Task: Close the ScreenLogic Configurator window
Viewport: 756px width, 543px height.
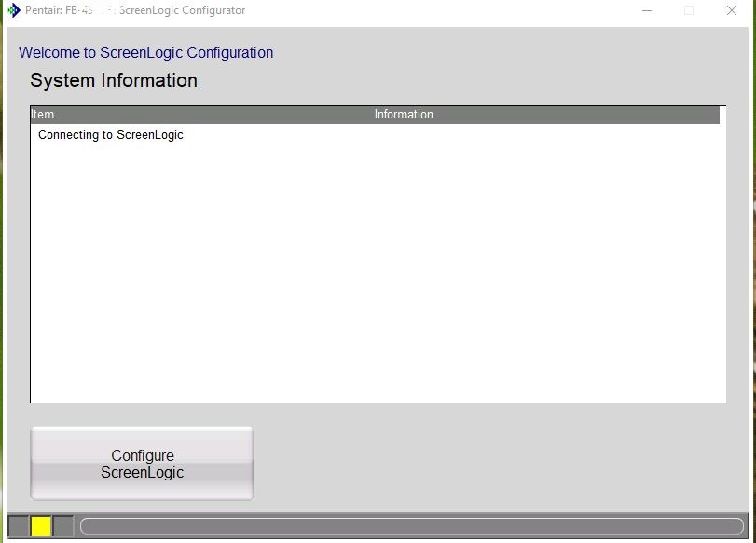Action: click(732, 10)
